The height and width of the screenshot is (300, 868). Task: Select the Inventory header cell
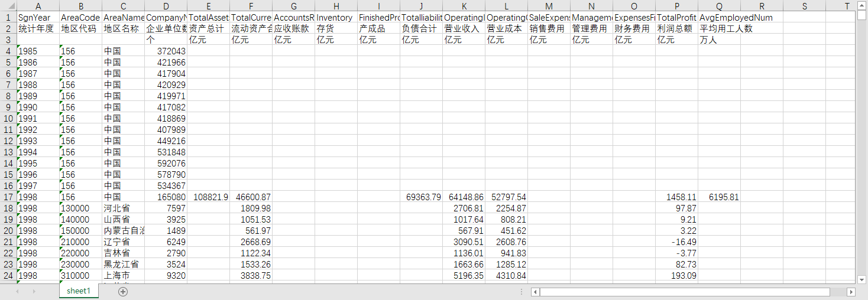point(336,17)
